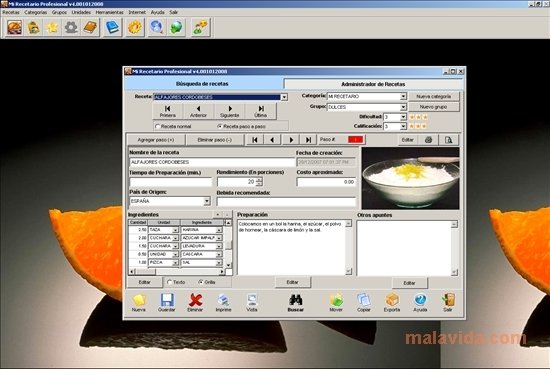This screenshot has width=550, height=369.
Task: Open the Calificación dropdown
Action: point(403,126)
